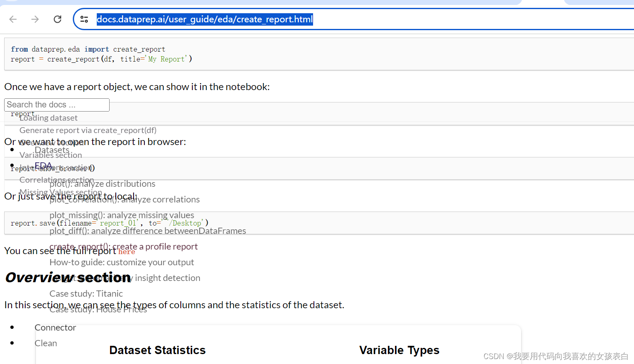The height and width of the screenshot is (364, 634).
Task: Select 'Variables section' in the sidebar
Action: (x=50, y=155)
